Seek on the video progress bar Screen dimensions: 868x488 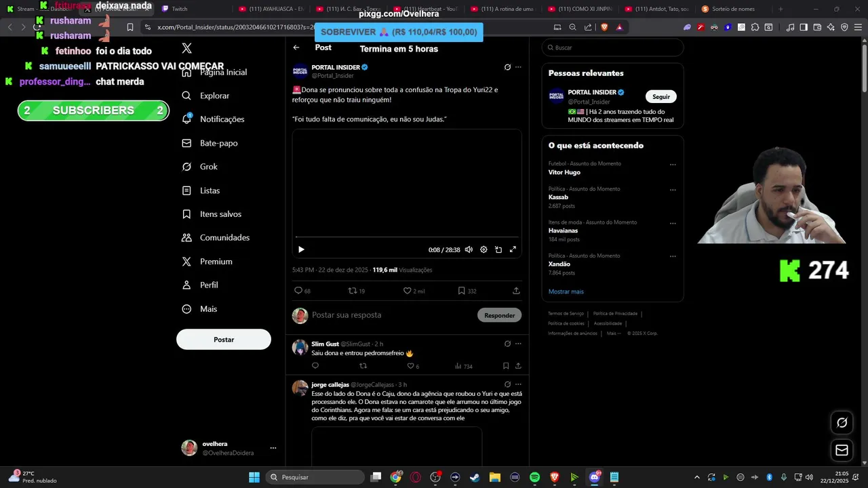[407, 237]
